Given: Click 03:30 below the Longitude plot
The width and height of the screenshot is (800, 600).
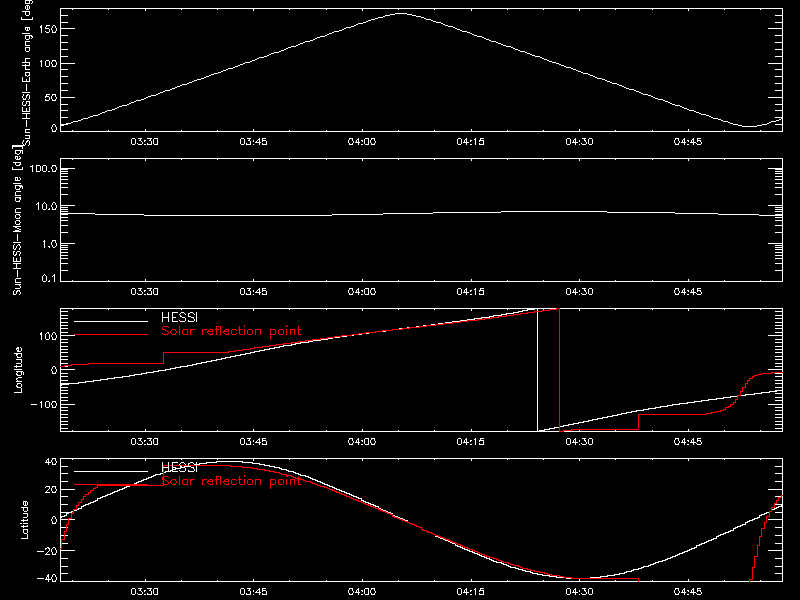Looking at the screenshot, I should (144, 442).
